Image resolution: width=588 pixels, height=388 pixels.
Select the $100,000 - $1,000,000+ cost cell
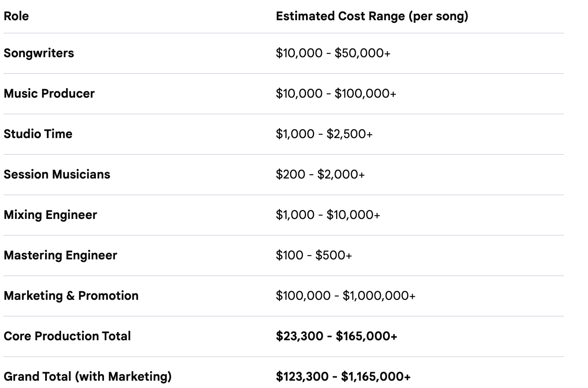click(x=346, y=296)
